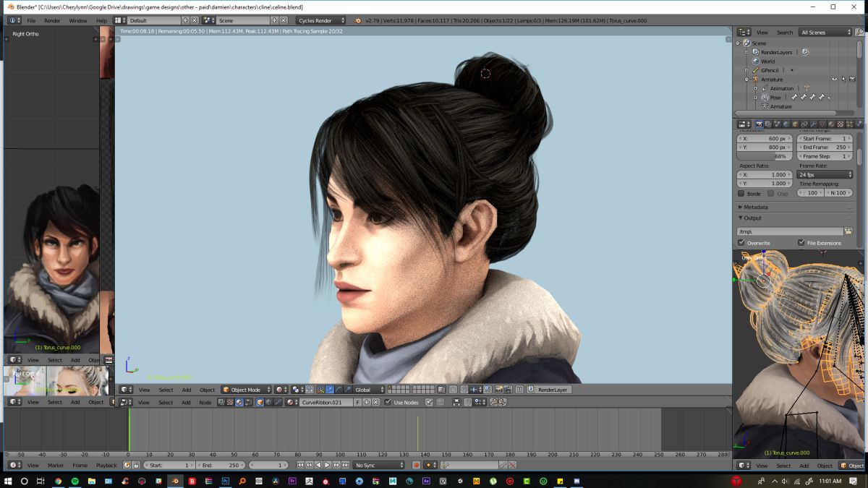Toggle auto keyframe record button

(417, 465)
